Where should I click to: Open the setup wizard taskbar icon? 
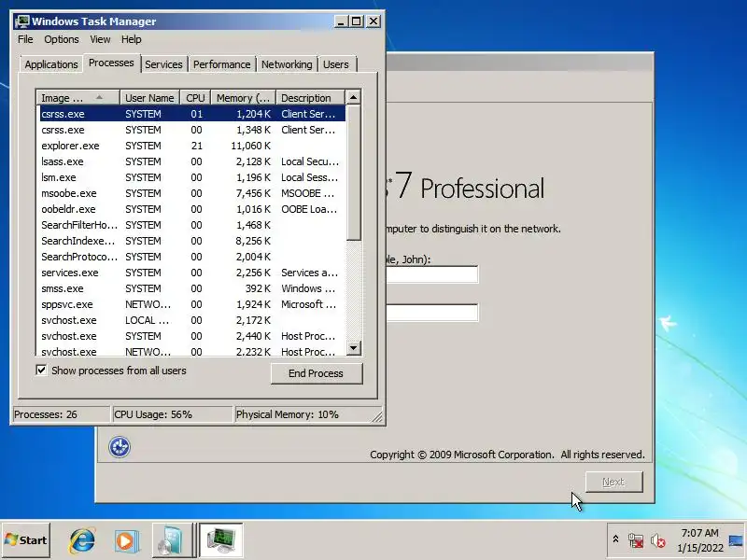click(171, 540)
